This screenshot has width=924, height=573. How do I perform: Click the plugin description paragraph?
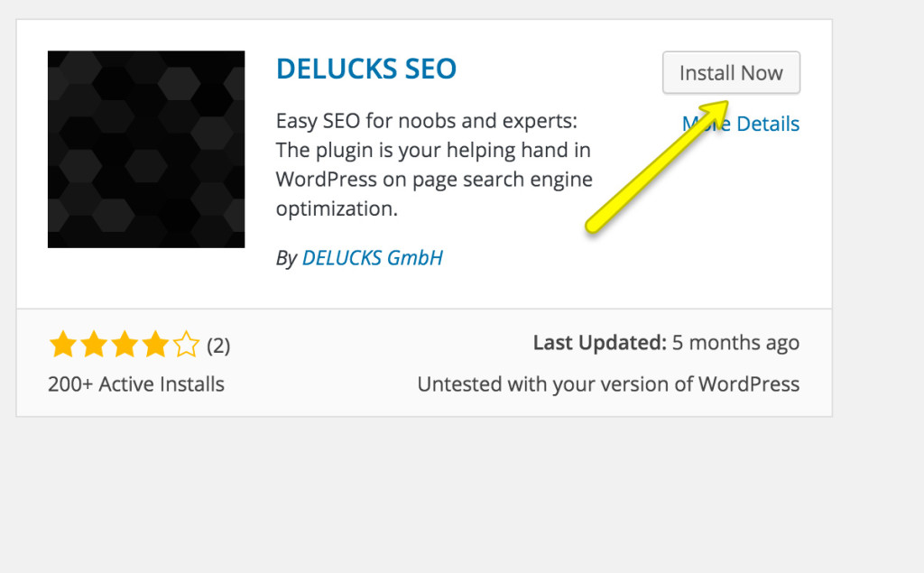434,164
